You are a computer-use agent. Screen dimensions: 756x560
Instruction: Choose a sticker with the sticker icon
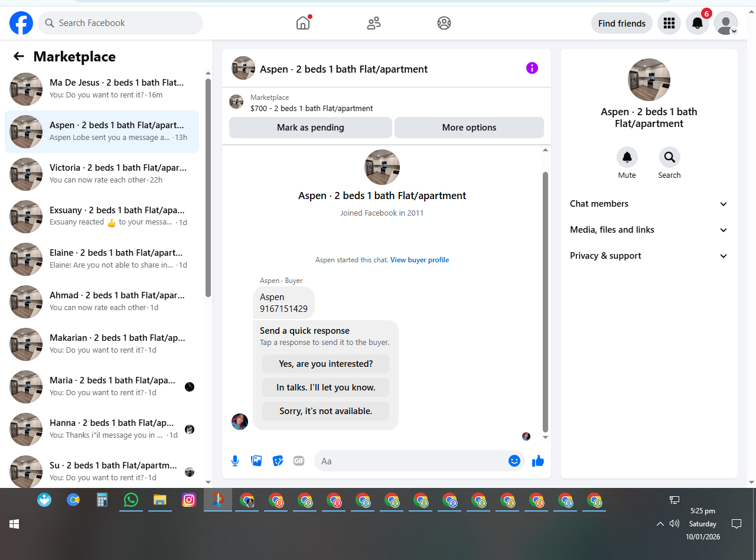pos(278,461)
